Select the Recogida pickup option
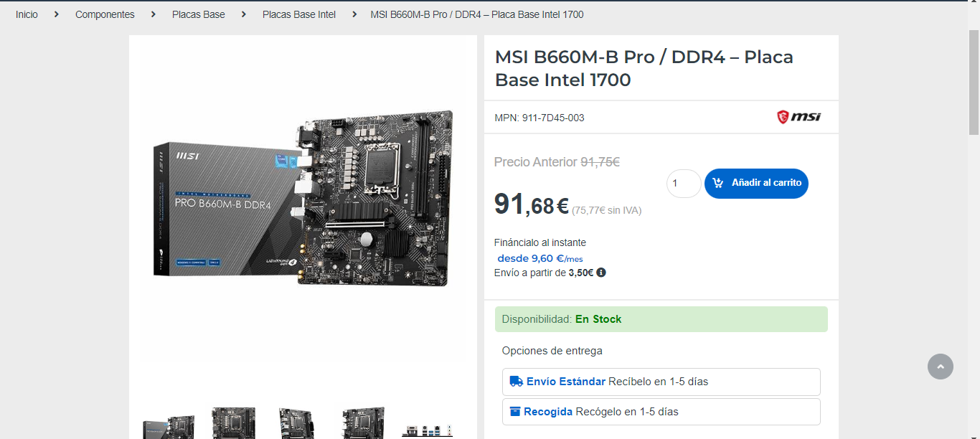The width and height of the screenshot is (980, 439). click(x=661, y=412)
